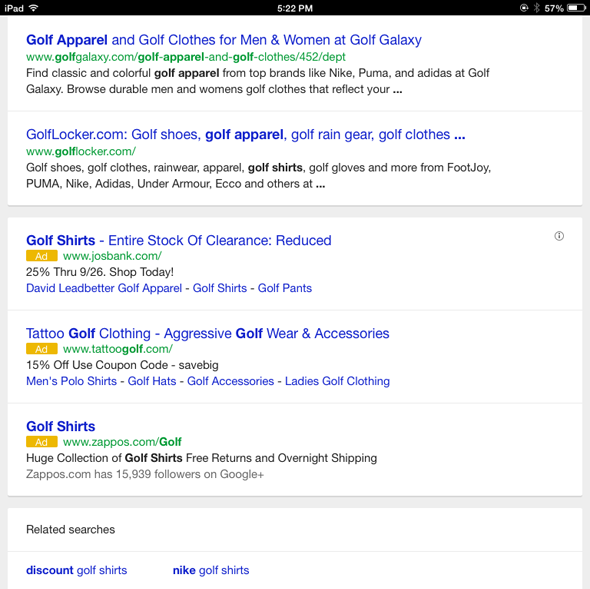
Task: Tap the Ad badge next to www.josbank.com
Action: coord(42,256)
